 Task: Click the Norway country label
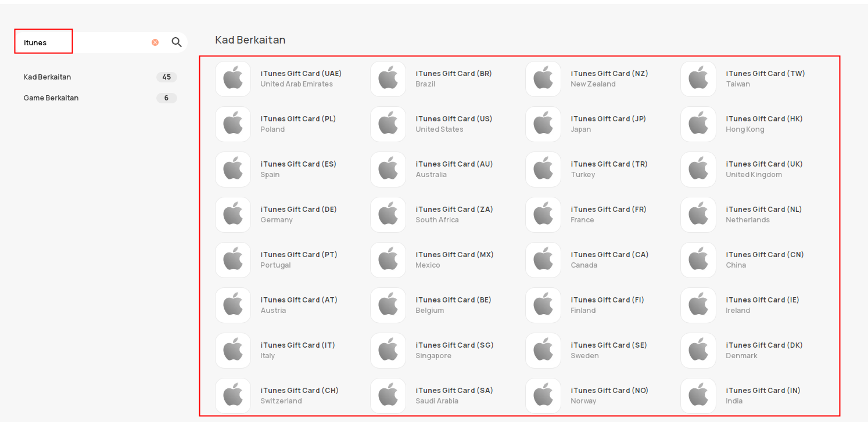[x=584, y=401]
